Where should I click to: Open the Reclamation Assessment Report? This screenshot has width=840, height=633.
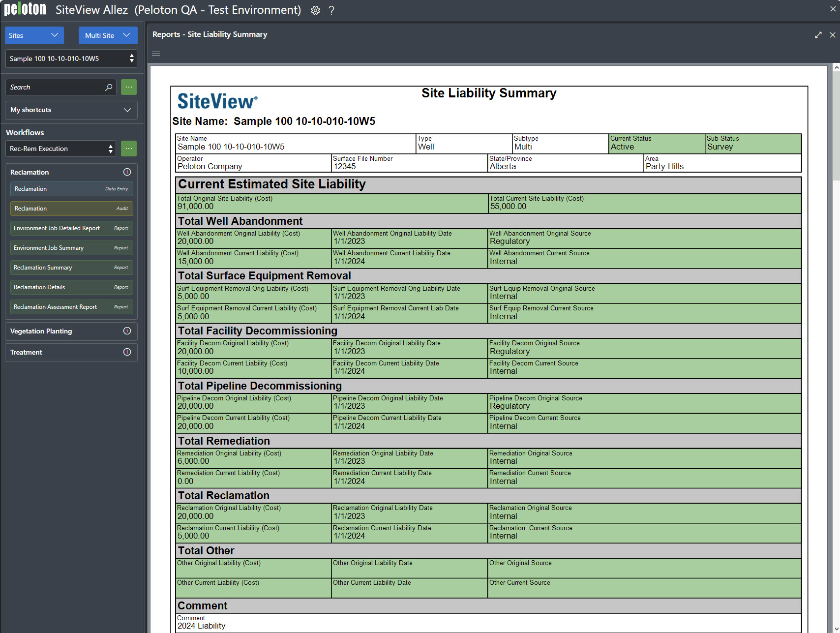click(x=71, y=307)
